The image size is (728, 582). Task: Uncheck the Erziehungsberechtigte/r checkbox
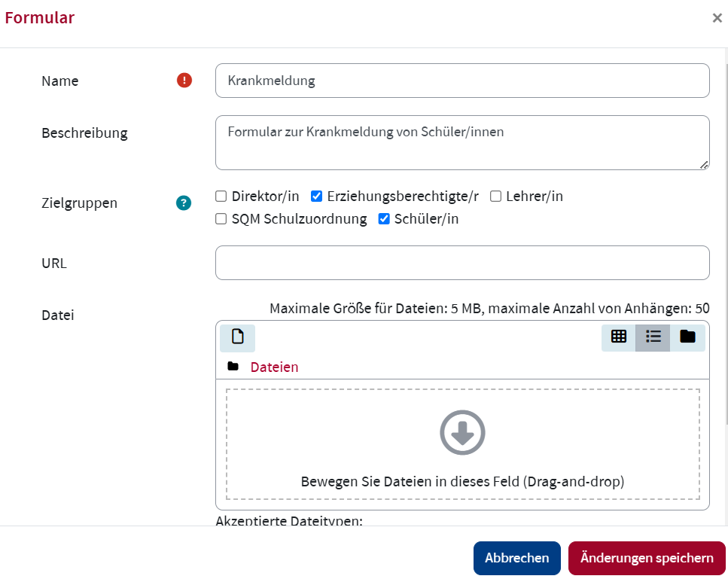click(x=317, y=196)
